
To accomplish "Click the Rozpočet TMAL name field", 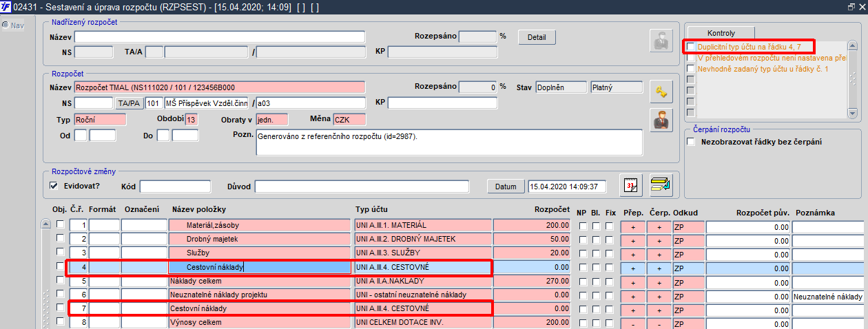I will point(220,87).
